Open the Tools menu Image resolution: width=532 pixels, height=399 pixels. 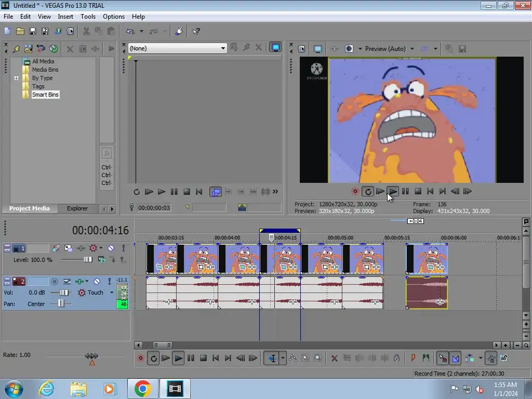88,16
